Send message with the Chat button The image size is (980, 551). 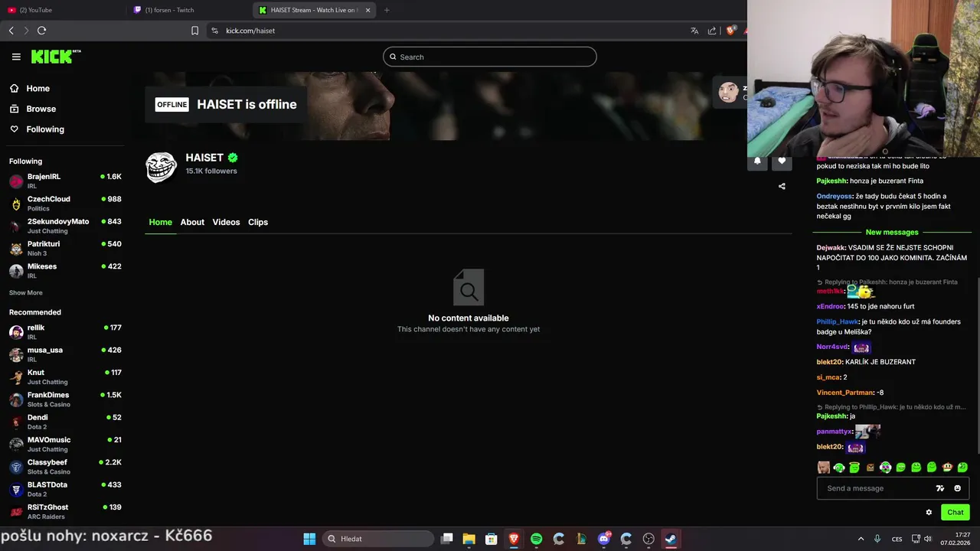tap(955, 513)
